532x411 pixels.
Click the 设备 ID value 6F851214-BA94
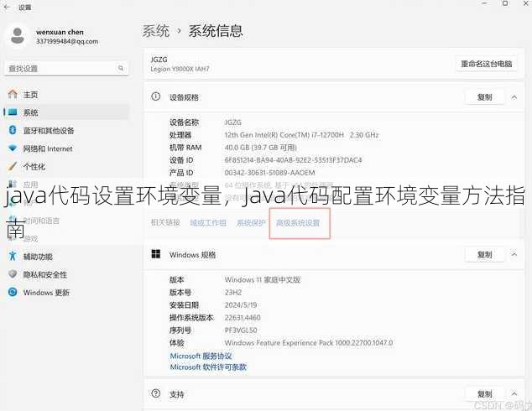point(293,160)
